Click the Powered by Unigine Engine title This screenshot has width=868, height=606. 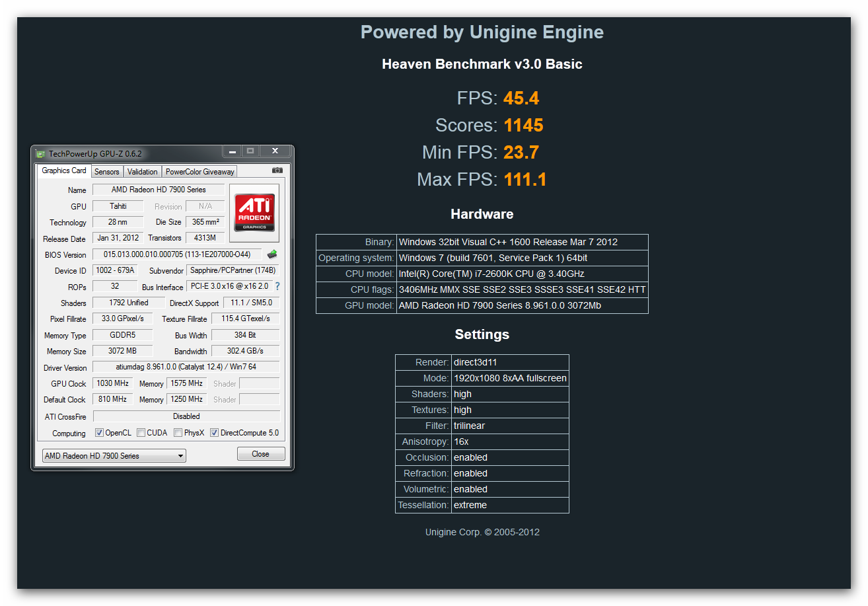click(x=482, y=32)
